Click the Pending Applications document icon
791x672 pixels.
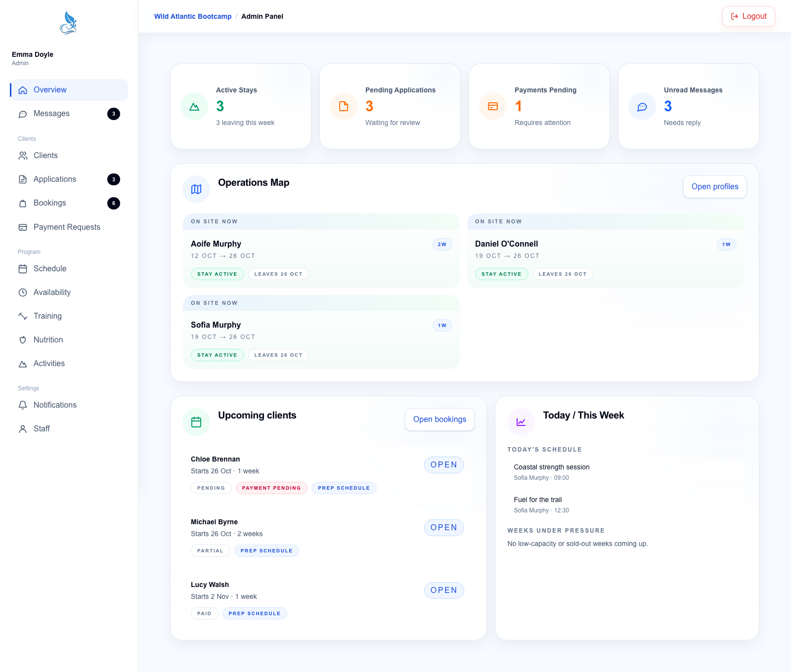tap(344, 106)
